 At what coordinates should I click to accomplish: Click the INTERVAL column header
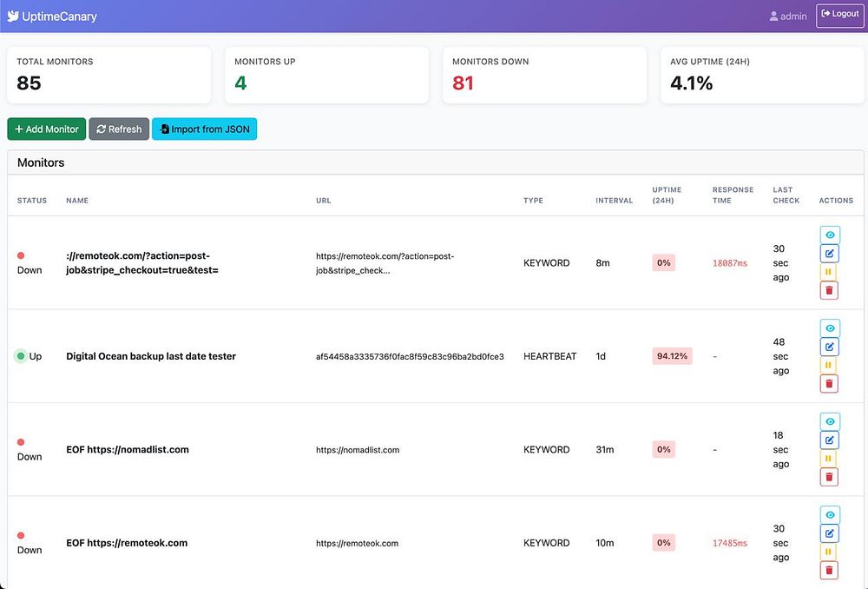[614, 201]
